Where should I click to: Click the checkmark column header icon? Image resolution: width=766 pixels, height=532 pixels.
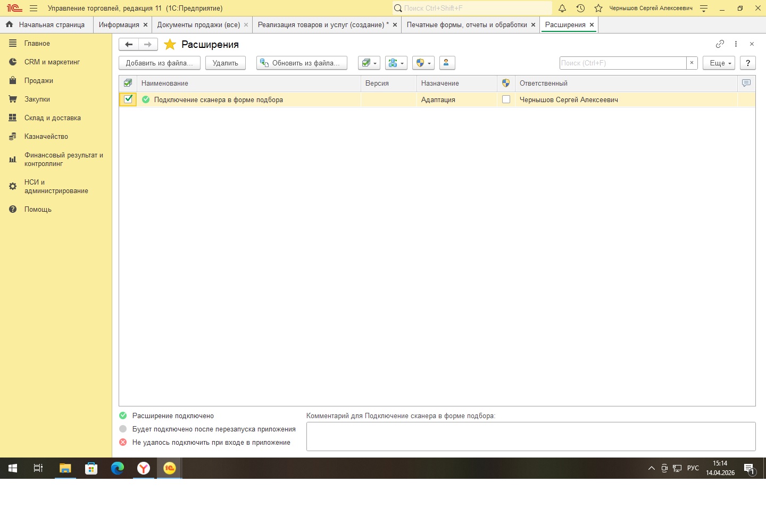(128, 83)
